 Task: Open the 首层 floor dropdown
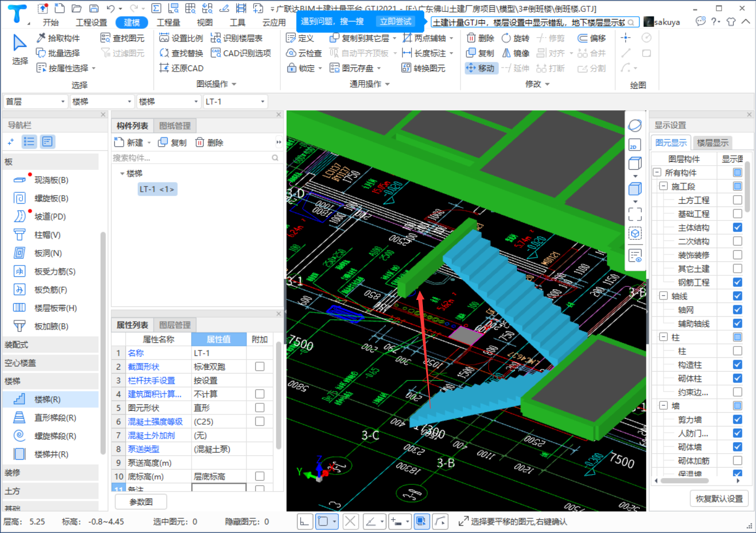36,101
